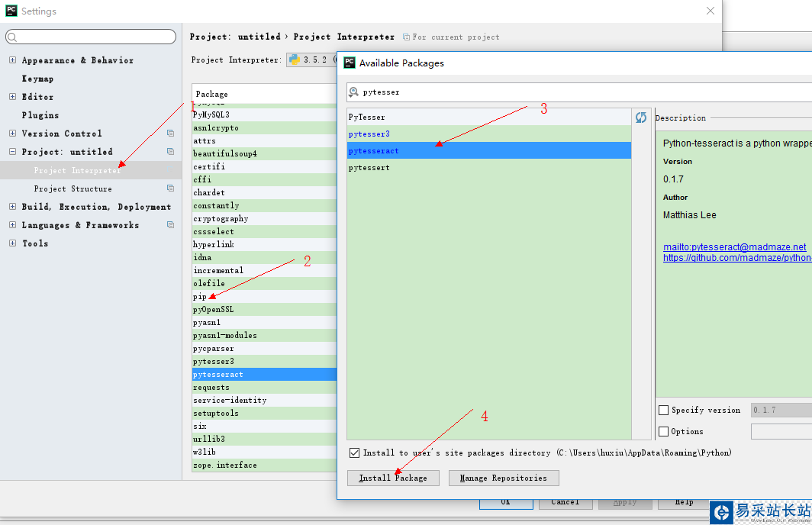
Task: Open Plugins settings
Action: pos(40,115)
